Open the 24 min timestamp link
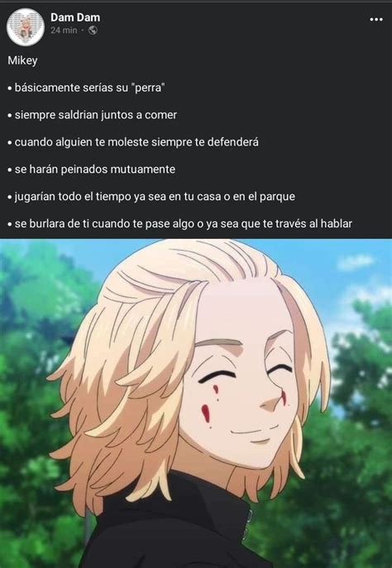The height and width of the screenshot is (568, 392). 64,31
